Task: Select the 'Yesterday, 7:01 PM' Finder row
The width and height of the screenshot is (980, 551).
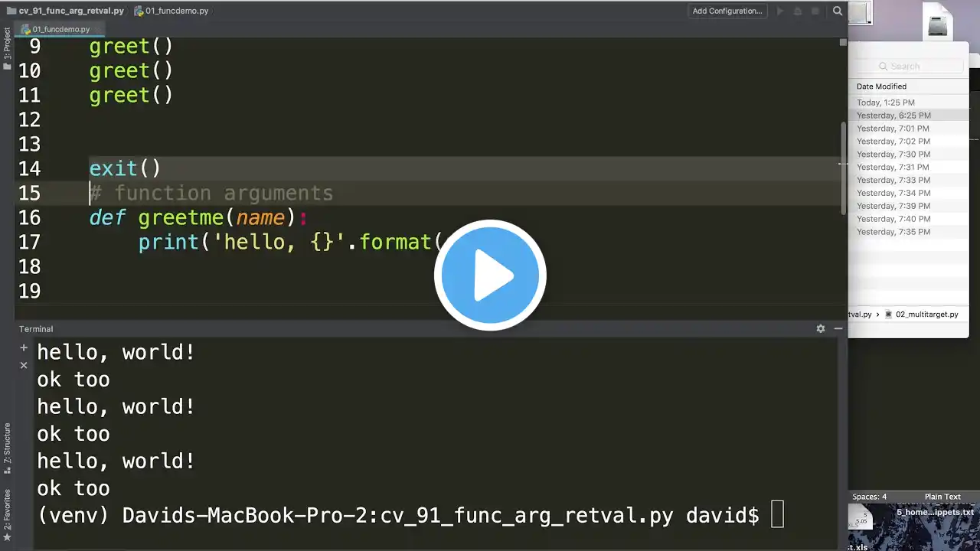Action: point(910,129)
